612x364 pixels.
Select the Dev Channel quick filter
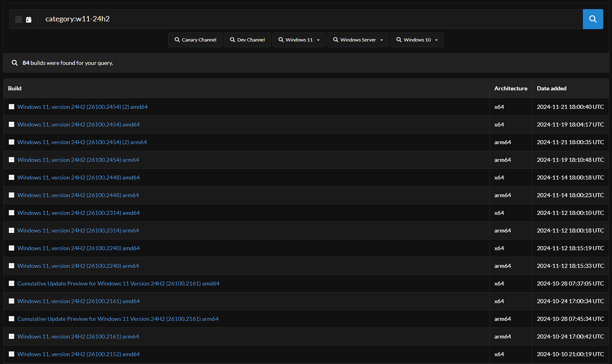(247, 40)
